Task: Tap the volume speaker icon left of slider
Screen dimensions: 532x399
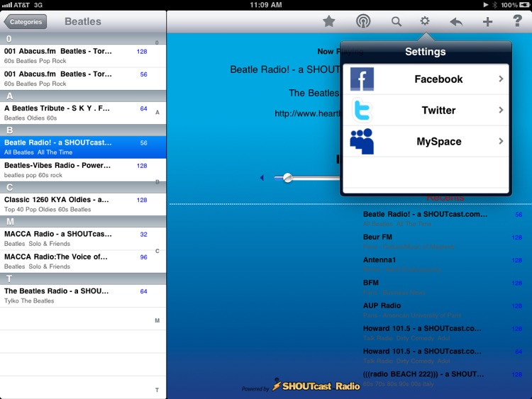Action: pos(262,178)
